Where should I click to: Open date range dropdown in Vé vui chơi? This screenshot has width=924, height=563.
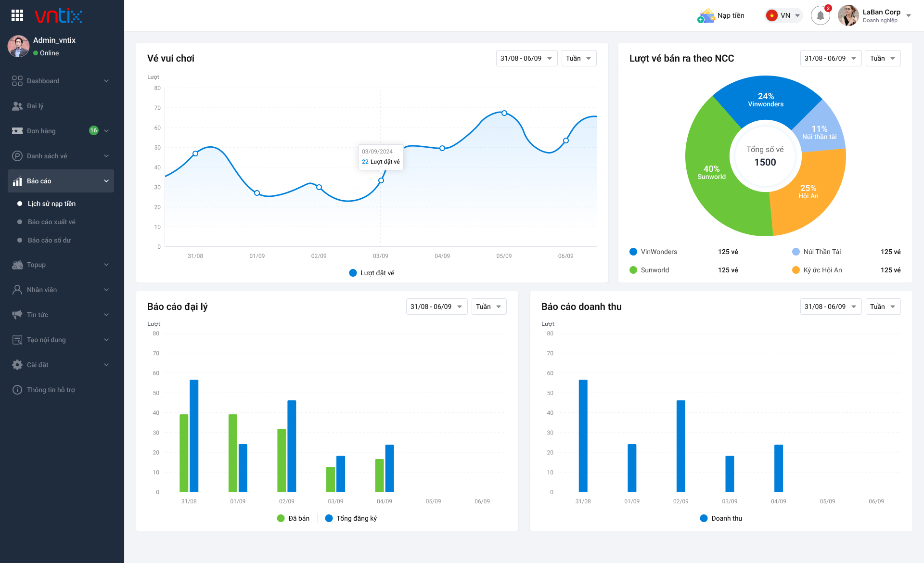coord(526,58)
